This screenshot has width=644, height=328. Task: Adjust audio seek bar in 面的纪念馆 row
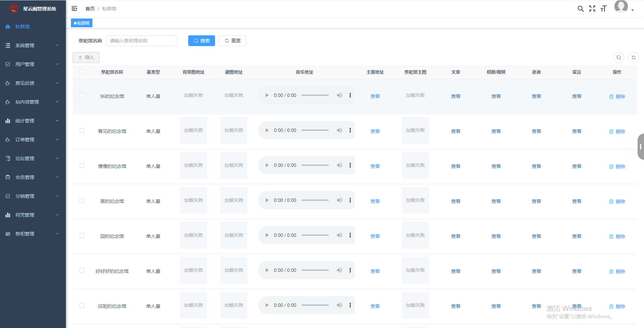[x=315, y=200]
